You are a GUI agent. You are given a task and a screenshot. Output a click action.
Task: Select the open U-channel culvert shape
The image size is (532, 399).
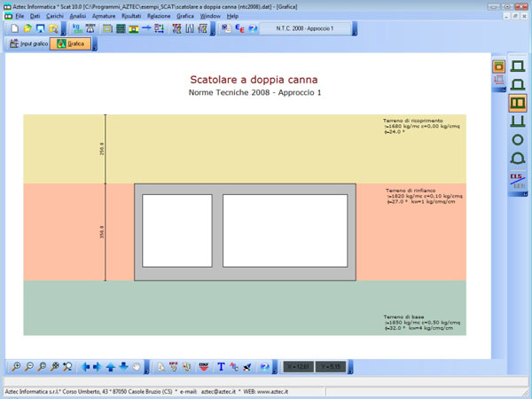point(518,121)
